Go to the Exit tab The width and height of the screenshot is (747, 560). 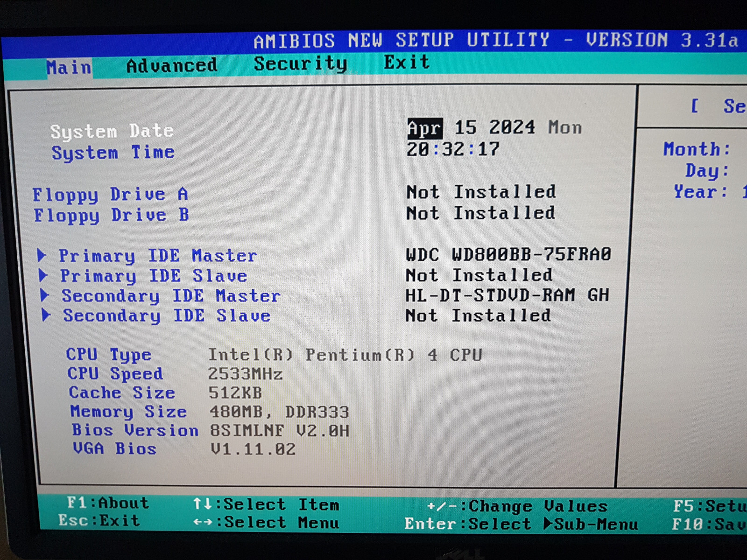(x=407, y=62)
